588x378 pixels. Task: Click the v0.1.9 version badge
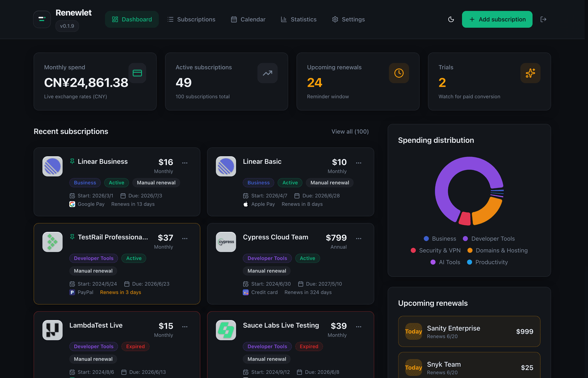[x=67, y=26]
